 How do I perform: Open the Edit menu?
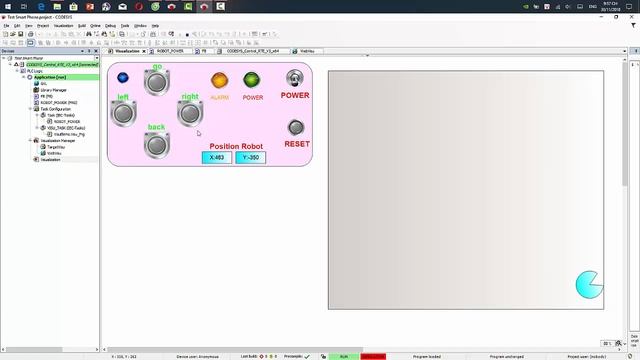point(17,26)
